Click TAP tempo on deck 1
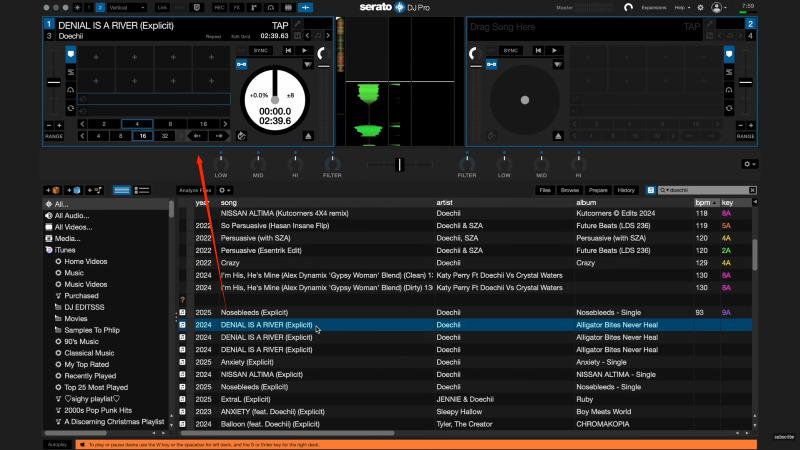Image resolution: width=800 pixels, height=450 pixels. coord(280,26)
